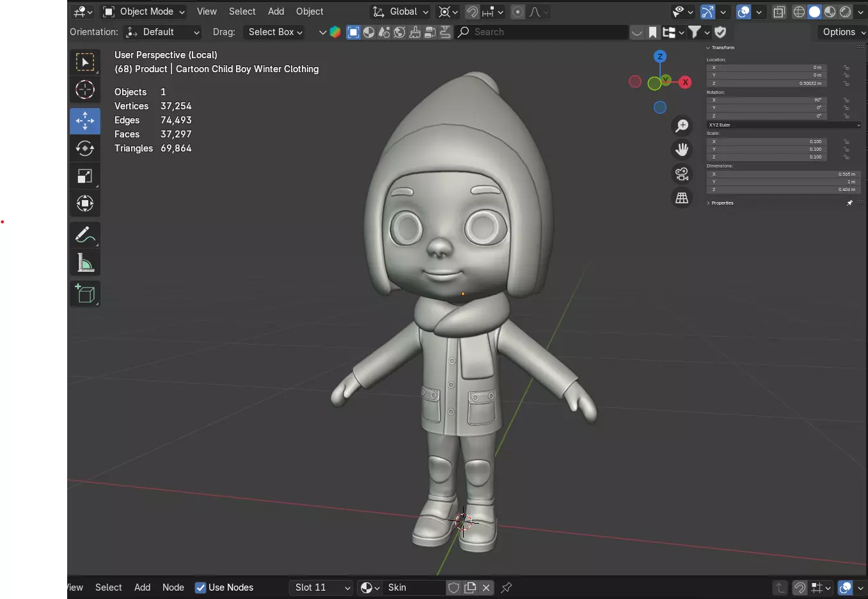Toggle viewport overlays button
The image size is (868, 599).
coord(743,12)
